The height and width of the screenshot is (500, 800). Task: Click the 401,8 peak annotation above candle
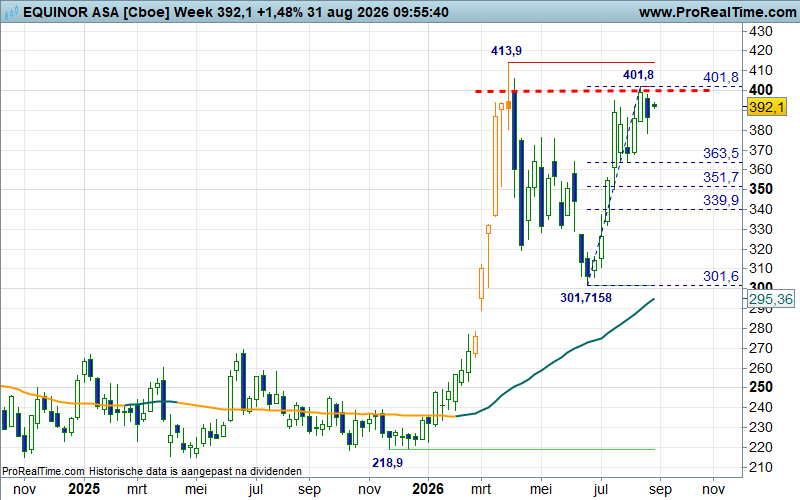638,75
